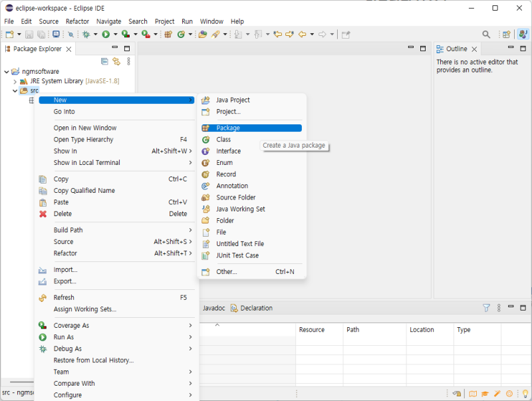
Task: Minimize the Package Explorer view
Action: point(115,47)
